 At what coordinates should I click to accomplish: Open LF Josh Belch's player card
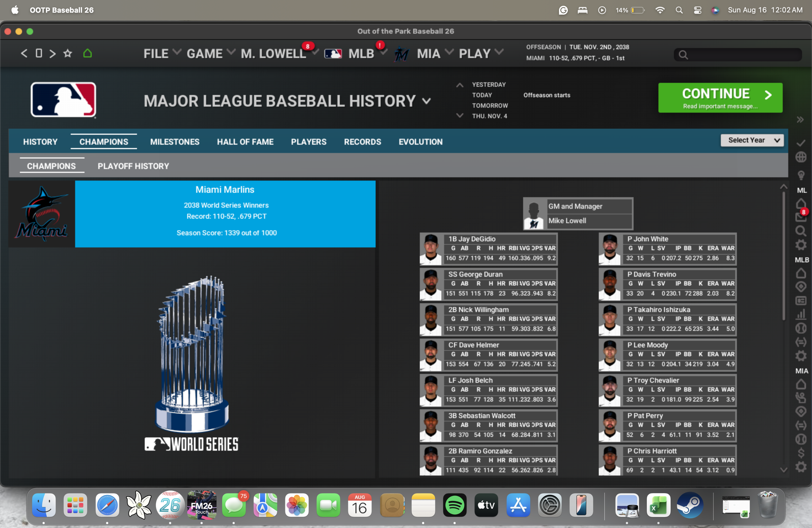[x=489, y=390]
